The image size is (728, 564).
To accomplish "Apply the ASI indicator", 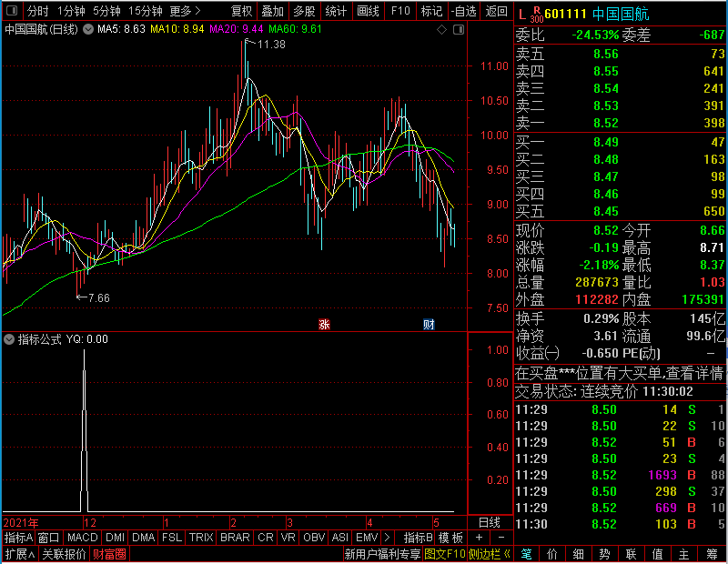I will point(340,538).
